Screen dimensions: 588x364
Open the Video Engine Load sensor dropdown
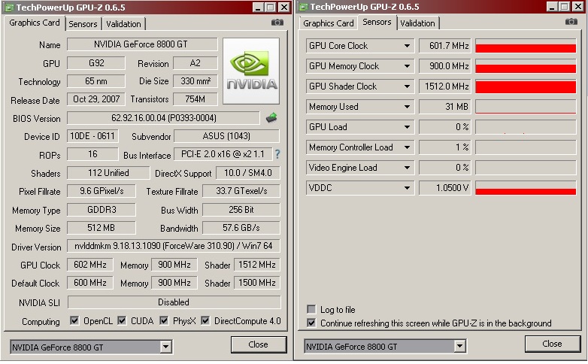[407, 168]
